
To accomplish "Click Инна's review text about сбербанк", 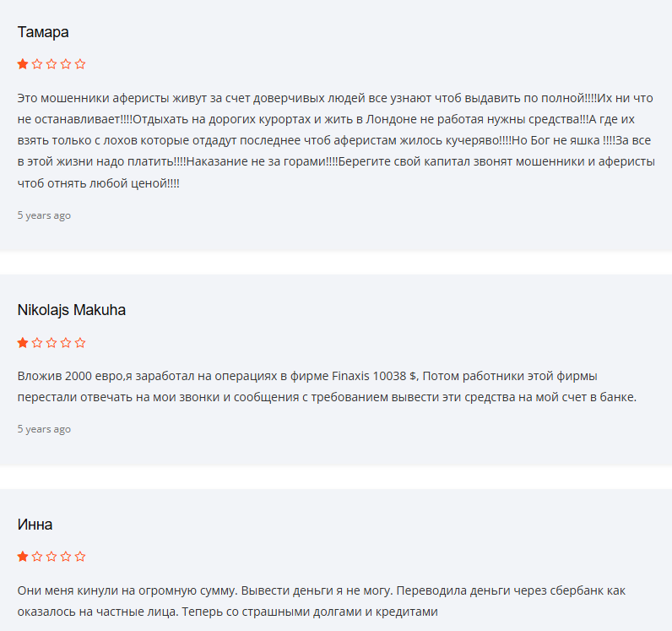I will pos(322,601).
